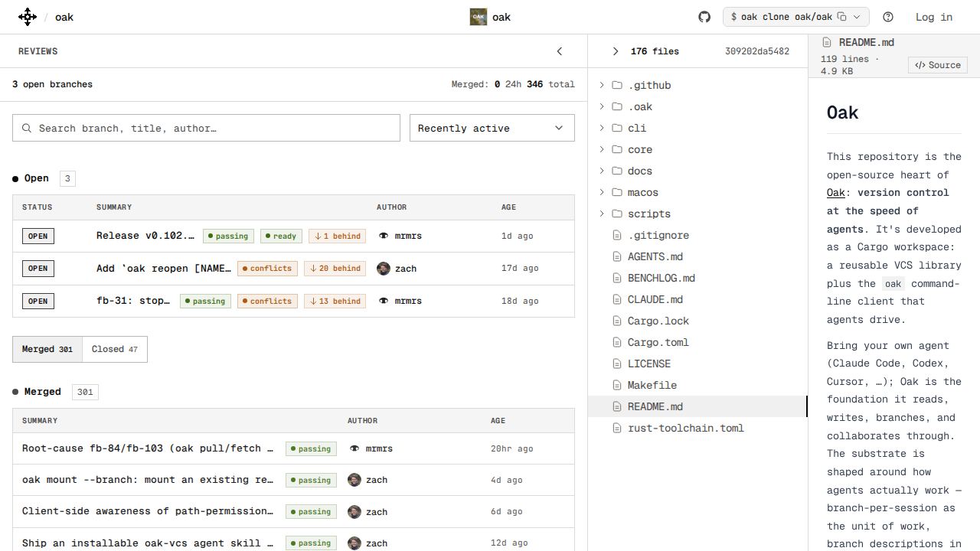Open the Cargo.lock file

697,321
